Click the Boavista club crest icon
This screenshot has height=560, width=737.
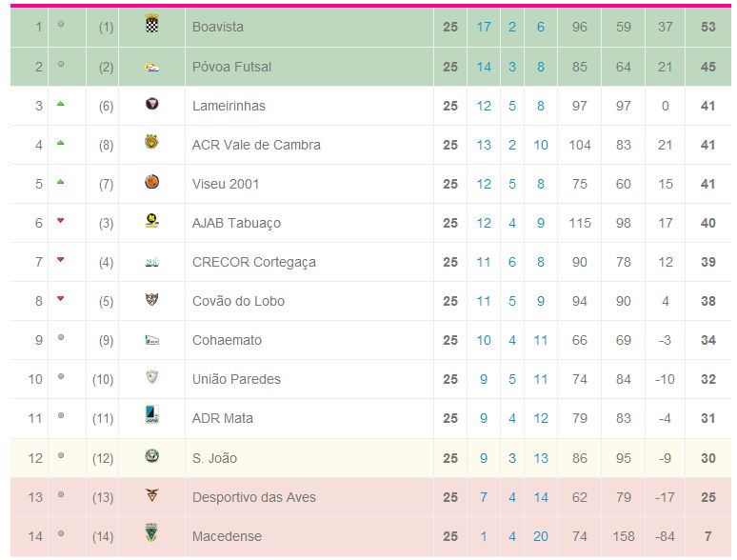[152, 26]
